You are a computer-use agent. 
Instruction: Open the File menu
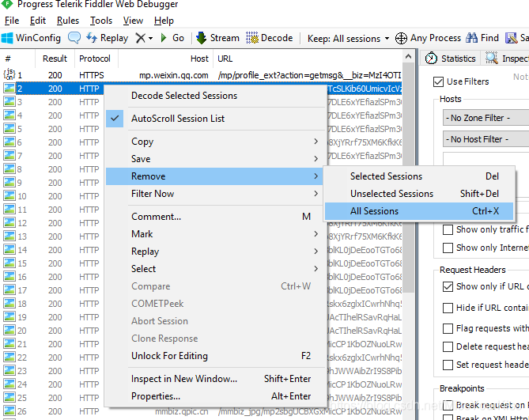point(12,21)
